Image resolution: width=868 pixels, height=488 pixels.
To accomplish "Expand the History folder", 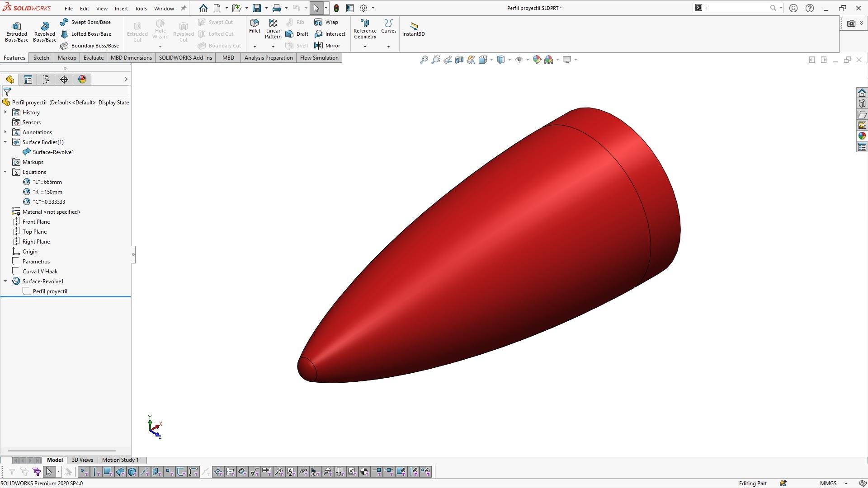I will [5, 113].
